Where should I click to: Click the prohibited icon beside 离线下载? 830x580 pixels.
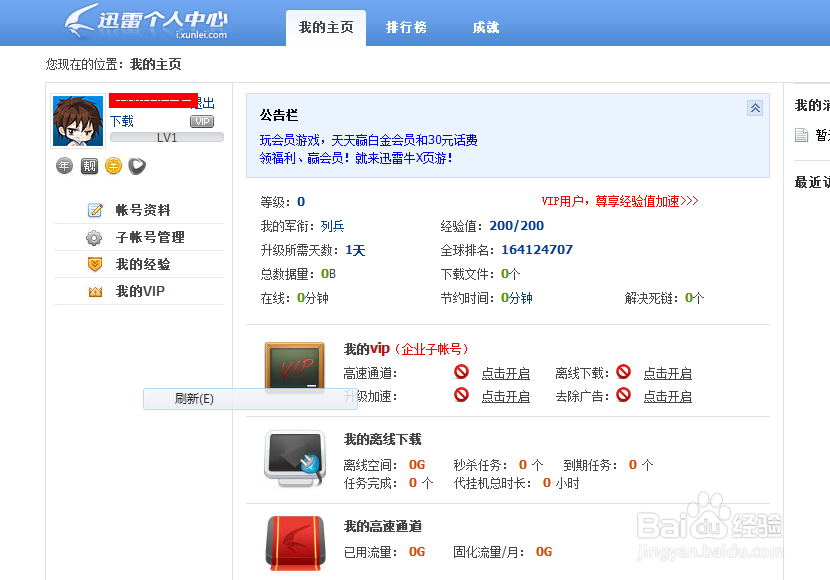coord(624,372)
